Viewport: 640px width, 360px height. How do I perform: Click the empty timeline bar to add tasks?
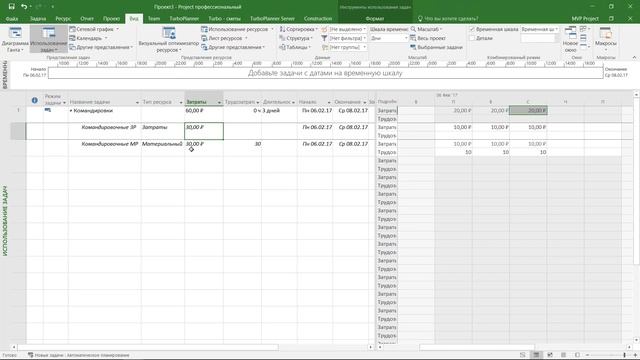pyautogui.click(x=325, y=73)
